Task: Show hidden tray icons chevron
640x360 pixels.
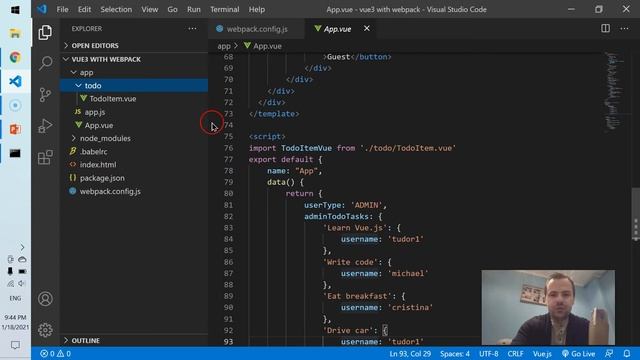Action: [x=22, y=247]
